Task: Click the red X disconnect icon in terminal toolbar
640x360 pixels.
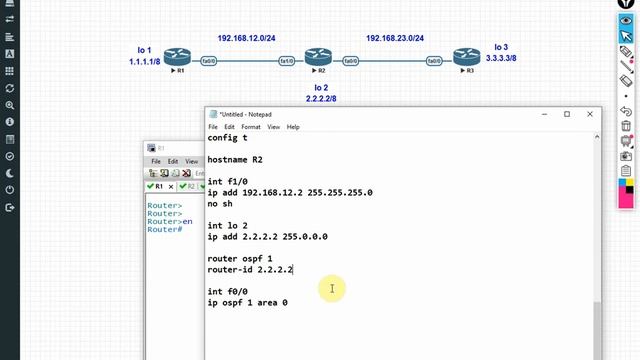Action: click(187, 173)
